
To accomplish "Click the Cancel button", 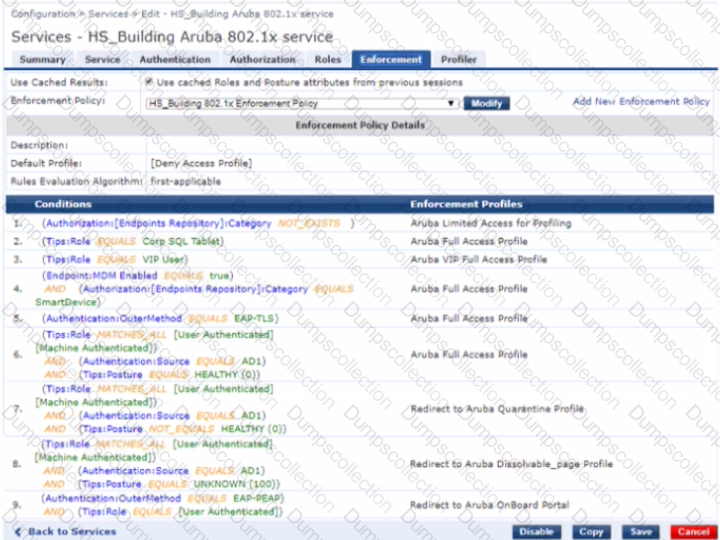I will 691,532.
